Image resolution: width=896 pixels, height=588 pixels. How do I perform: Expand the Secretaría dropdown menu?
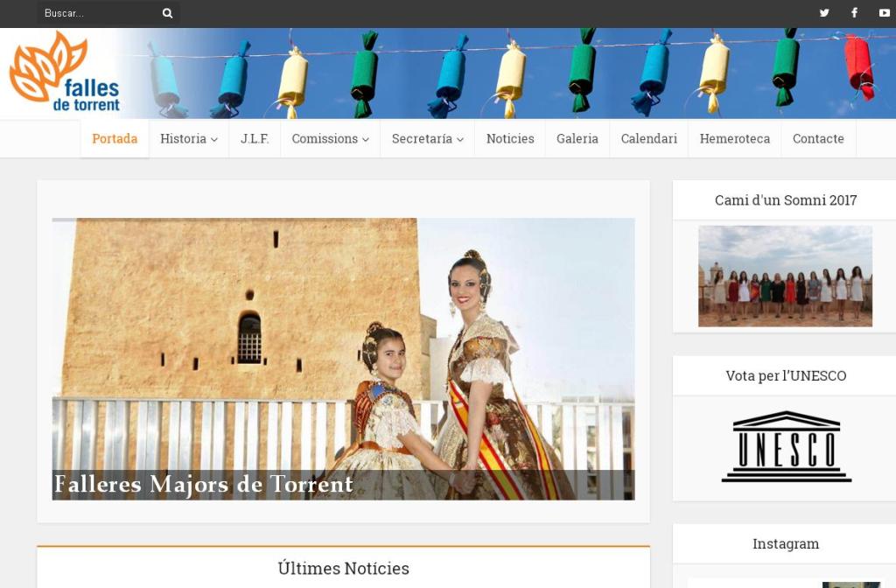pos(427,138)
